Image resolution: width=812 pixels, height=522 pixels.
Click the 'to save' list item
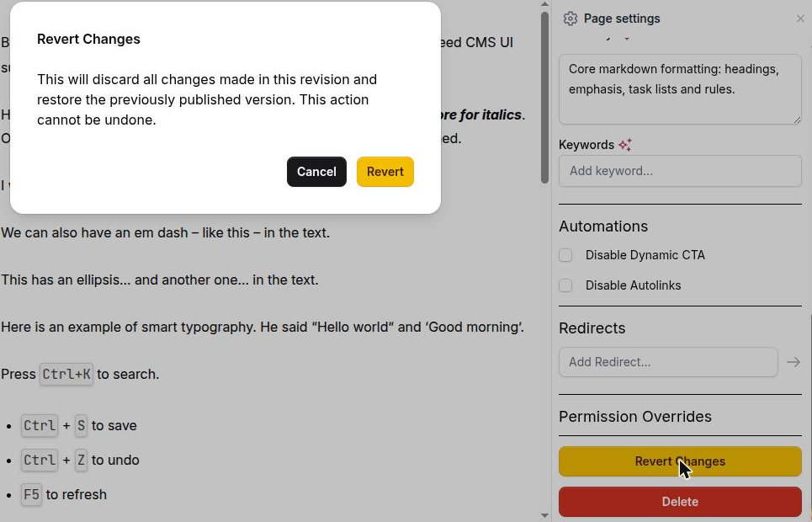pyautogui.click(x=80, y=425)
